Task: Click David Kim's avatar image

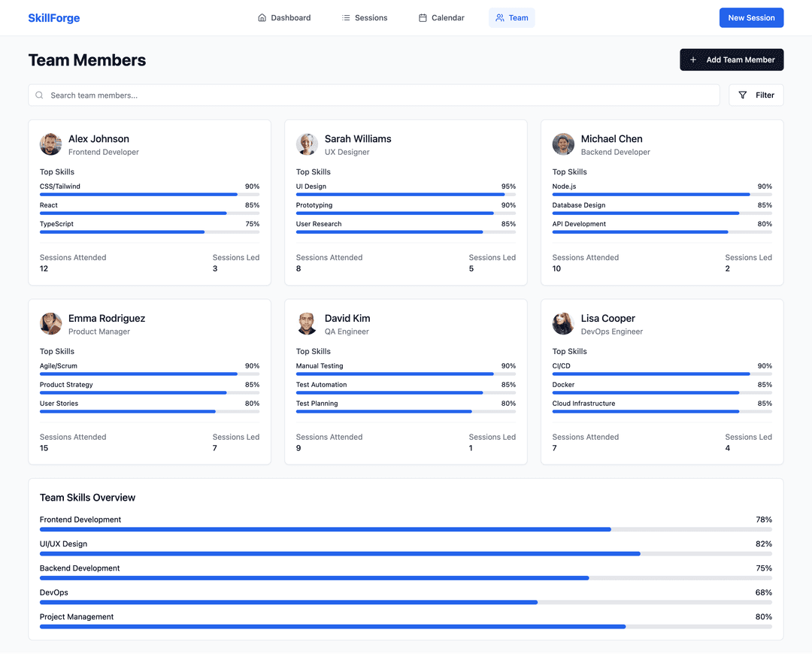Action: click(x=307, y=324)
